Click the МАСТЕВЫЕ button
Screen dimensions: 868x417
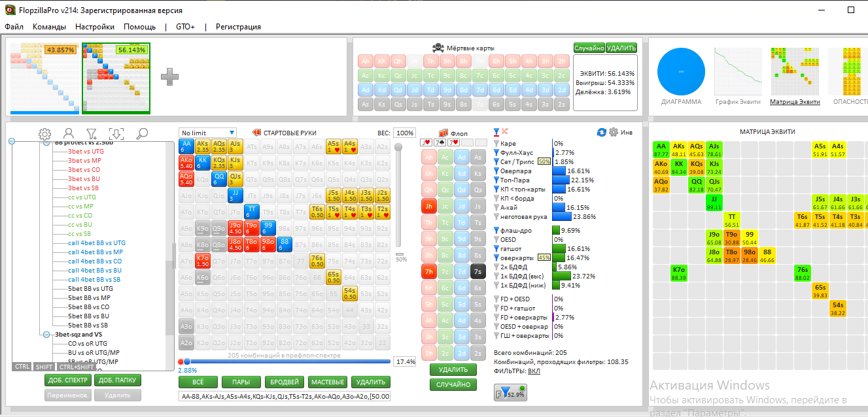pyautogui.click(x=328, y=382)
